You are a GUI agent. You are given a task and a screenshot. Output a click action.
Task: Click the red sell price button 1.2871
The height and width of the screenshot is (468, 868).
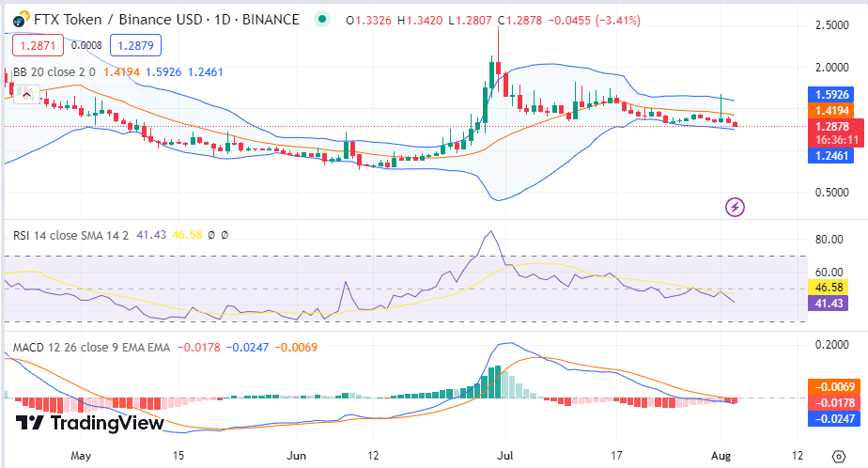coord(39,45)
